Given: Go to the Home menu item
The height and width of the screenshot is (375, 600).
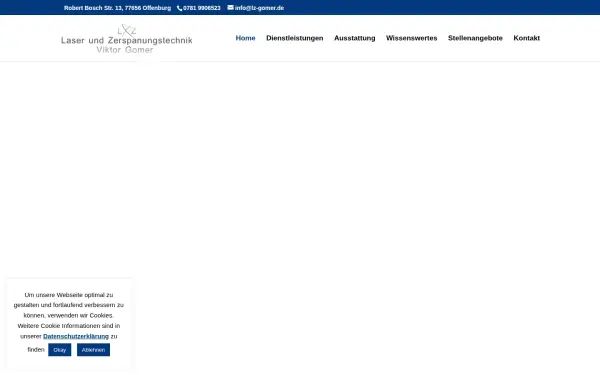Looking at the screenshot, I should coord(245,38).
